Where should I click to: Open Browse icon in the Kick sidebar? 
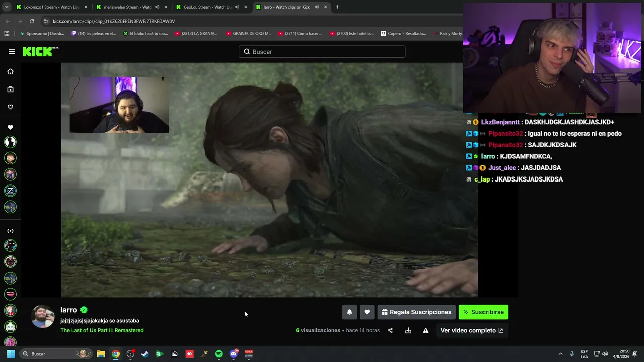point(10,89)
